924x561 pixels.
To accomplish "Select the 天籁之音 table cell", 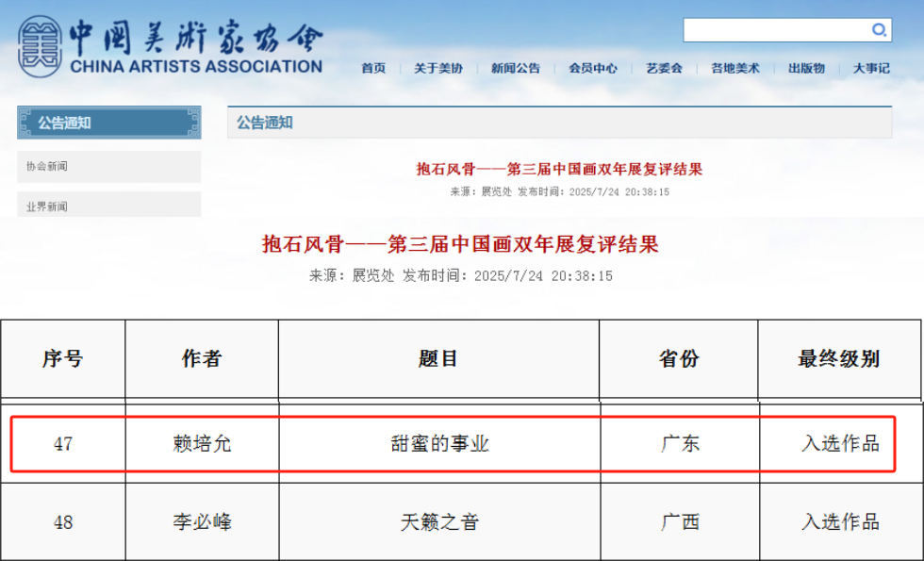I will pos(438,521).
